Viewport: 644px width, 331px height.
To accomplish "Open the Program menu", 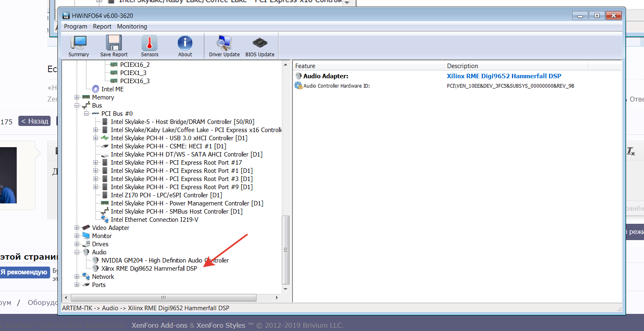I will [75, 26].
